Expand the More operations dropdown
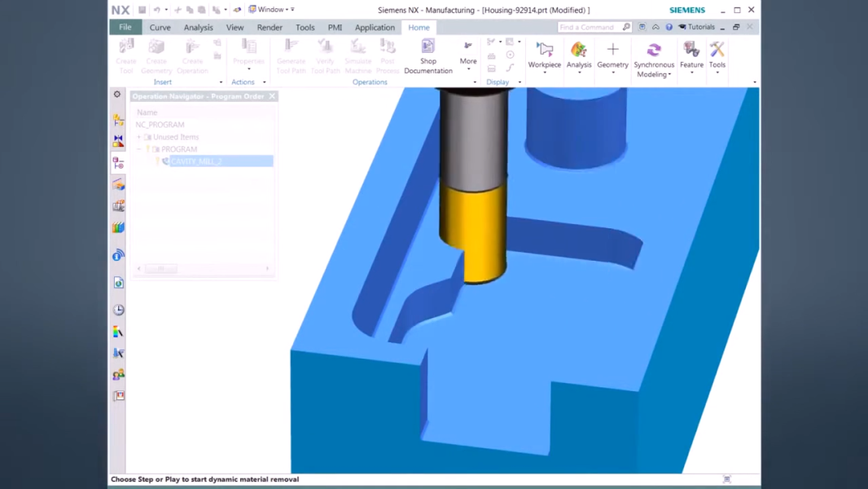This screenshot has height=489, width=868. 467,56
